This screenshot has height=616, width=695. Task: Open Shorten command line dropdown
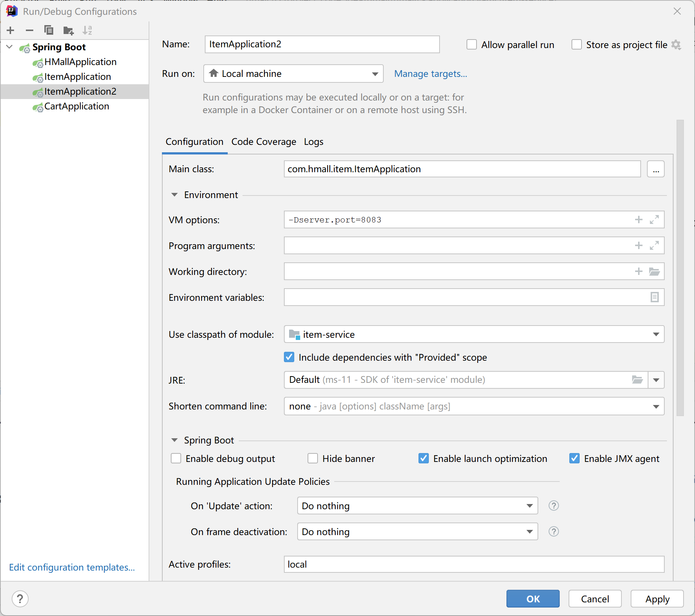[474, 406]
